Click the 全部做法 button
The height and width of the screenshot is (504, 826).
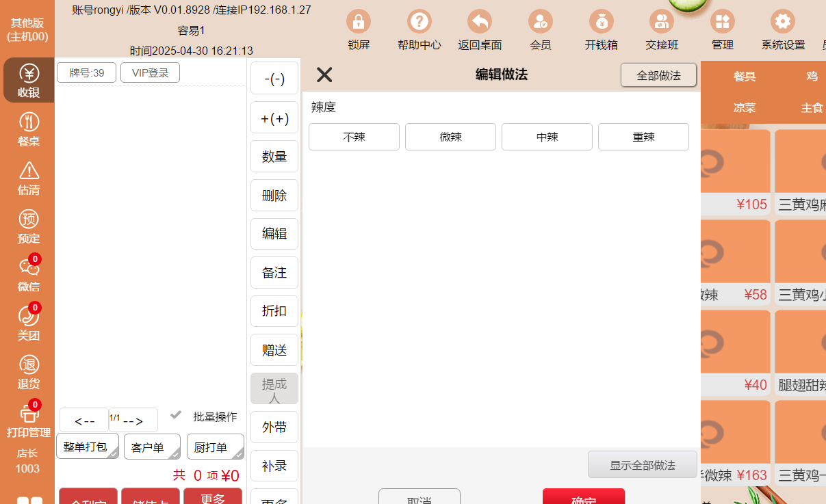(658, 75)
